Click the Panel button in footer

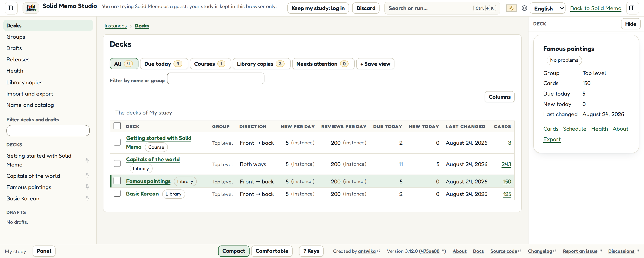[44, 251]
